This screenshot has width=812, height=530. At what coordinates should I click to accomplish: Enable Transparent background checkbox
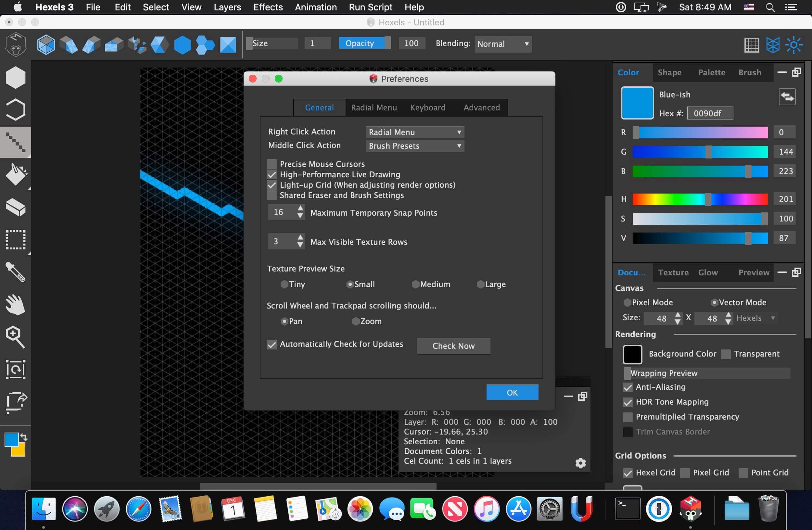(x=726, y=354)
